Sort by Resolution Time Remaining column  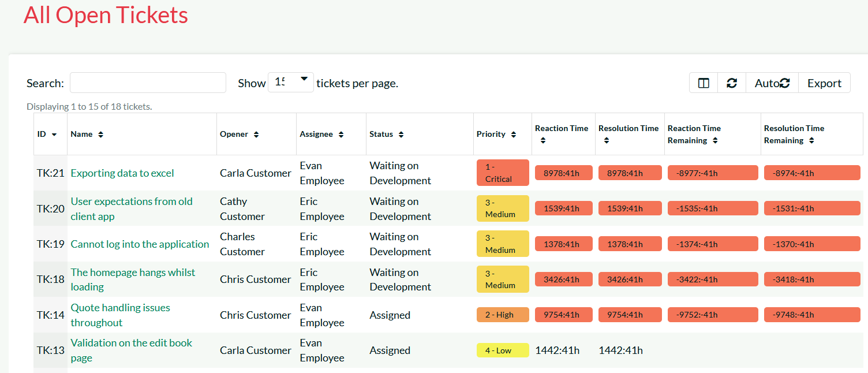pos(811,141)
